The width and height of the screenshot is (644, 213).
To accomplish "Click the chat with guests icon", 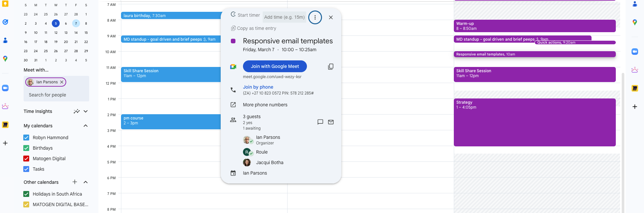I will coord(320,122).
